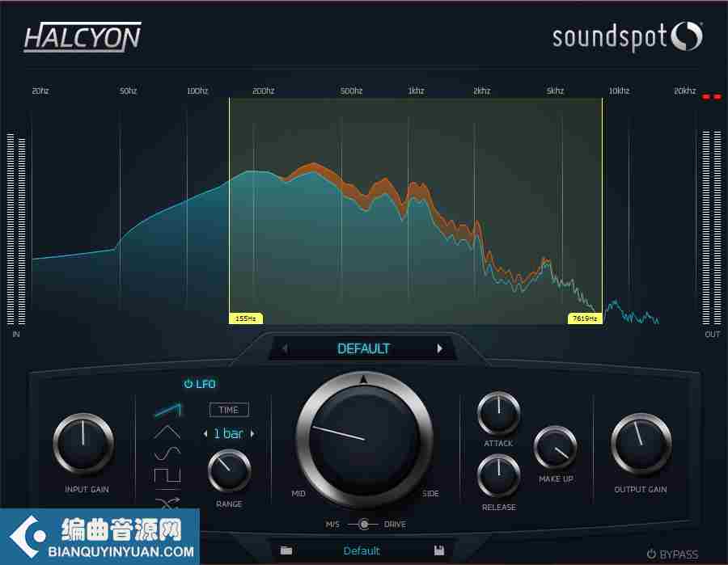Click the bottom Default preset name
This screenshot has height=565, width=728.
[362, 550]
